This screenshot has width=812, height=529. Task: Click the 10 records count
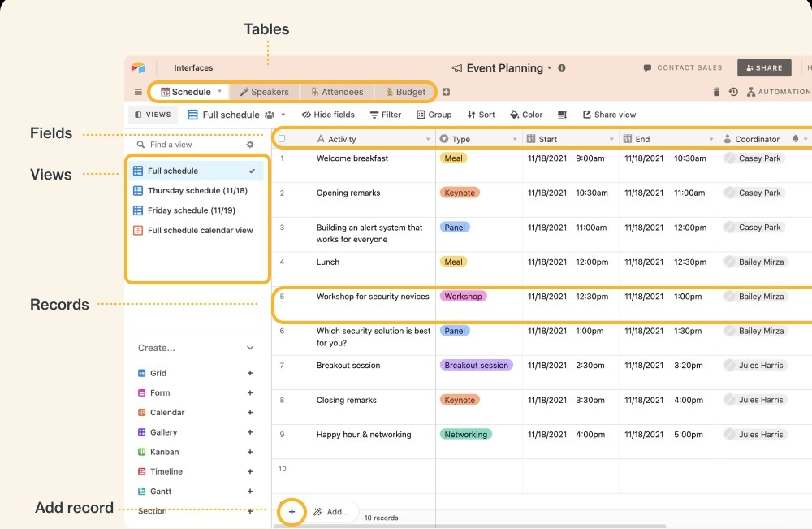381,518
